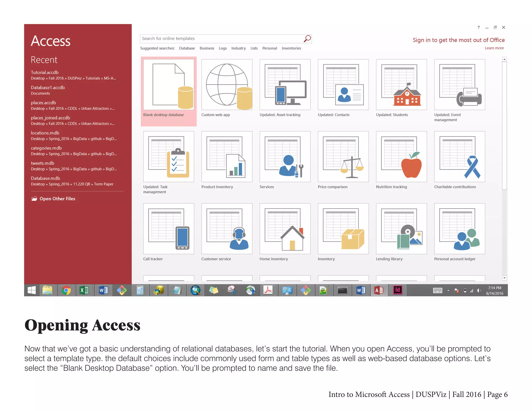
Task: Open the Calculator from the taskbar
Action: click(140, 290)
